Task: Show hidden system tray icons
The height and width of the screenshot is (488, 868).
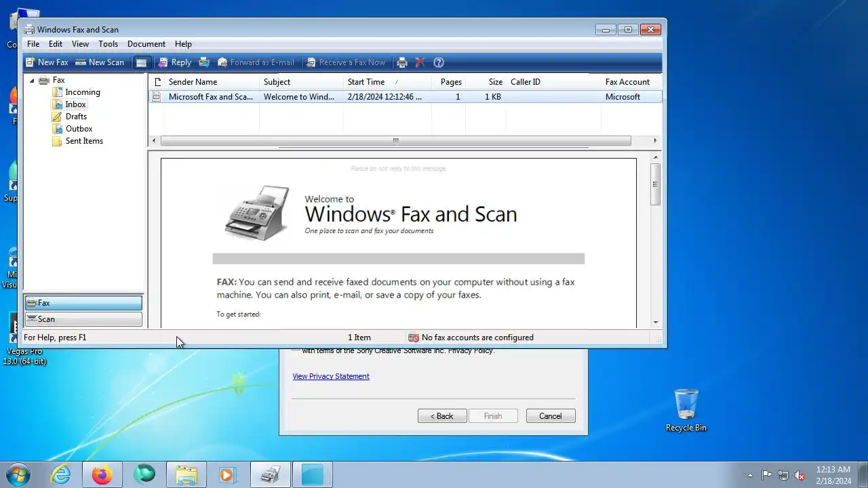Action: (750, 475)
